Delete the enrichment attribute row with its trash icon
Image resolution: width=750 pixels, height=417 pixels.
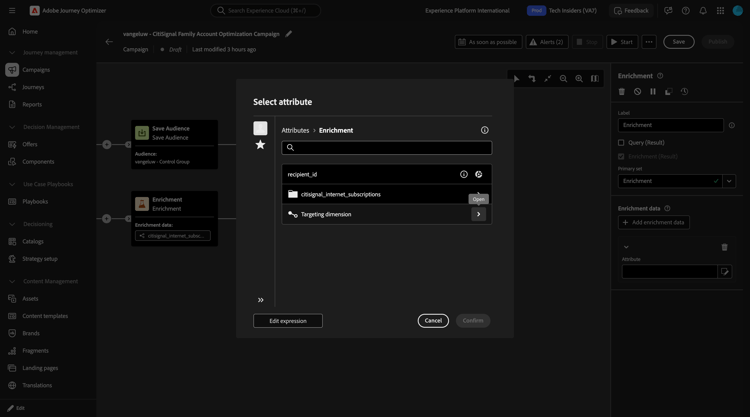pos(724,247)
